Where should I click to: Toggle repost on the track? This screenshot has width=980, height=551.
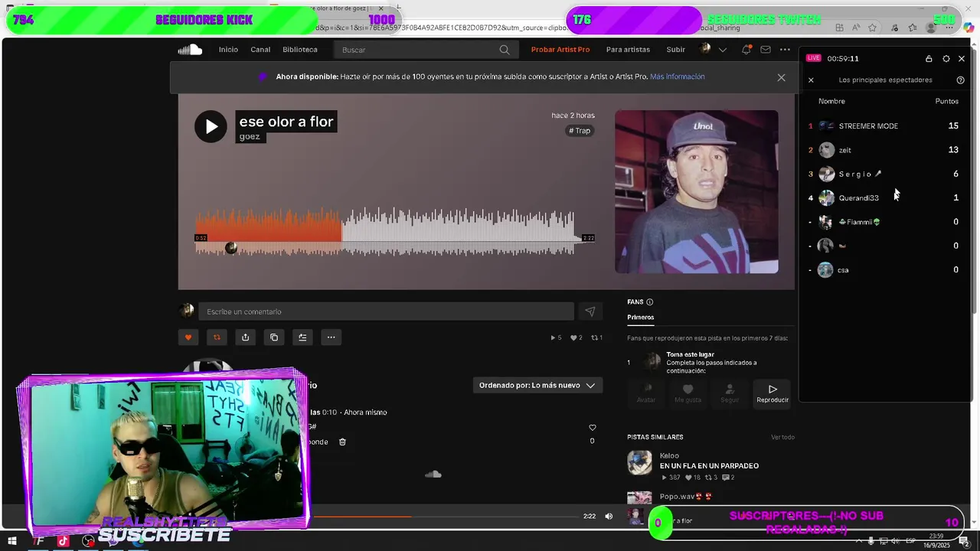[x=217, y=337]
